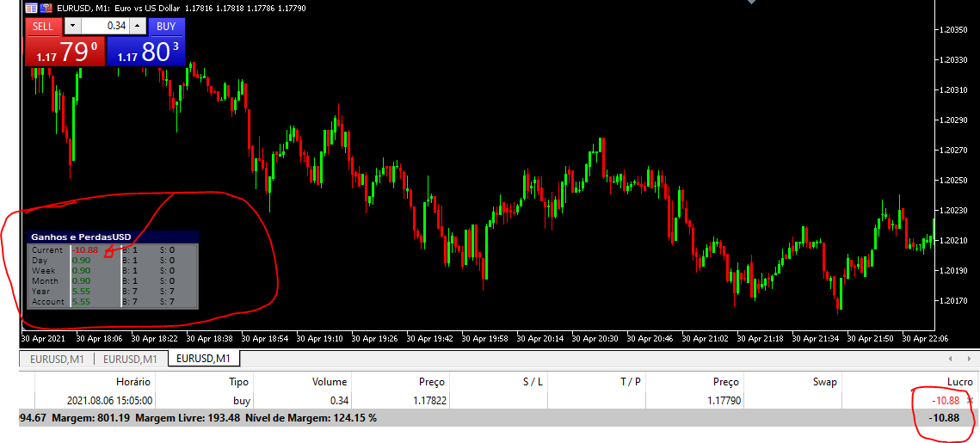Viewport: 980px width, 443px height.
Task: Click the red SELL button
Action: pos(43,27)
